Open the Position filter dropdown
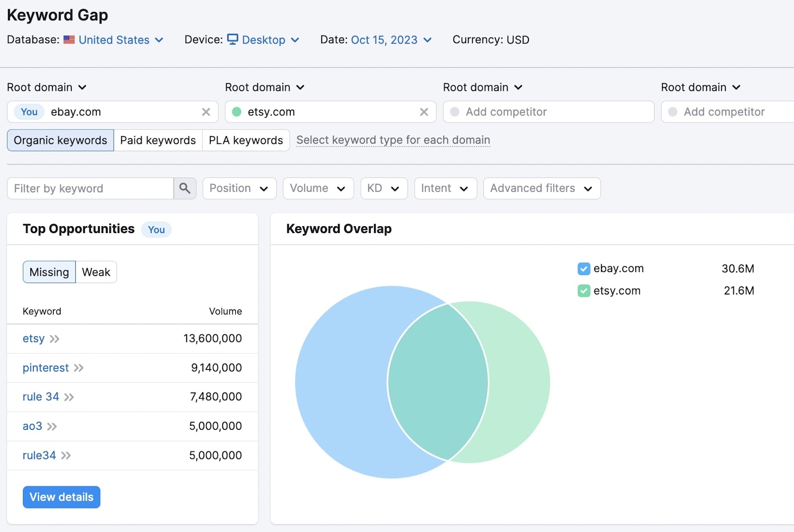Image resolution: width=794 pixels, height=532 pixels. (x=239, y=188)
